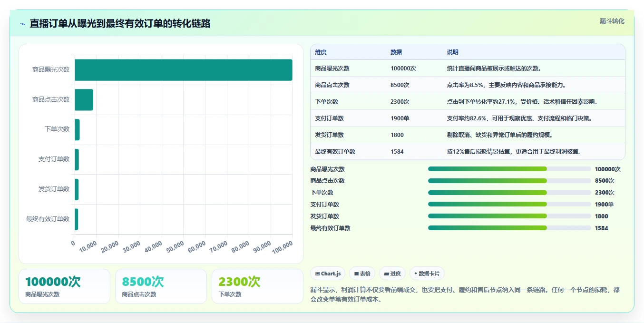Select the 表格 tag chip

[x=362, y=274]
